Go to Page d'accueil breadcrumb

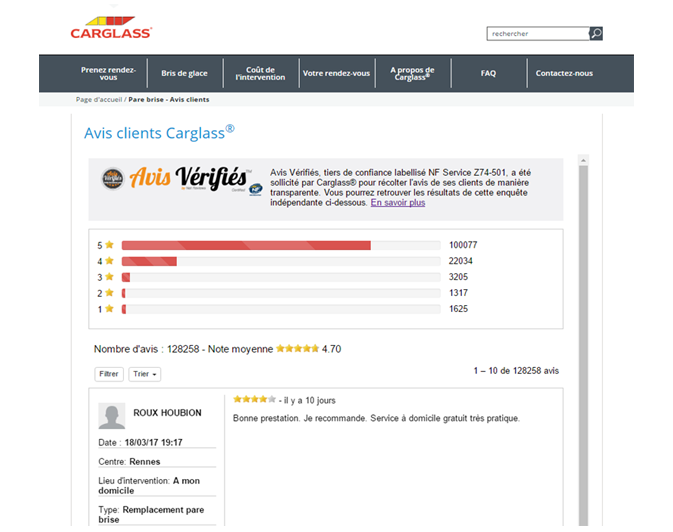click(x=99, y=100)
